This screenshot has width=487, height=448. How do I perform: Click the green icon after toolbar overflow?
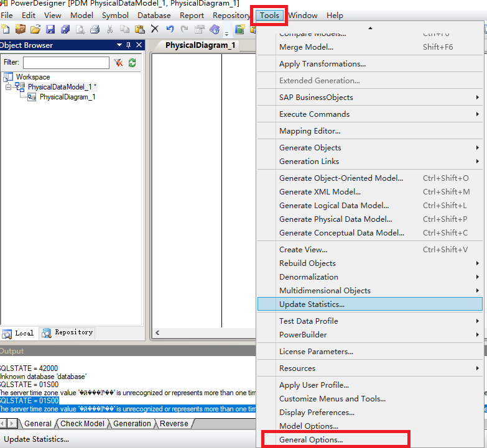239,29
